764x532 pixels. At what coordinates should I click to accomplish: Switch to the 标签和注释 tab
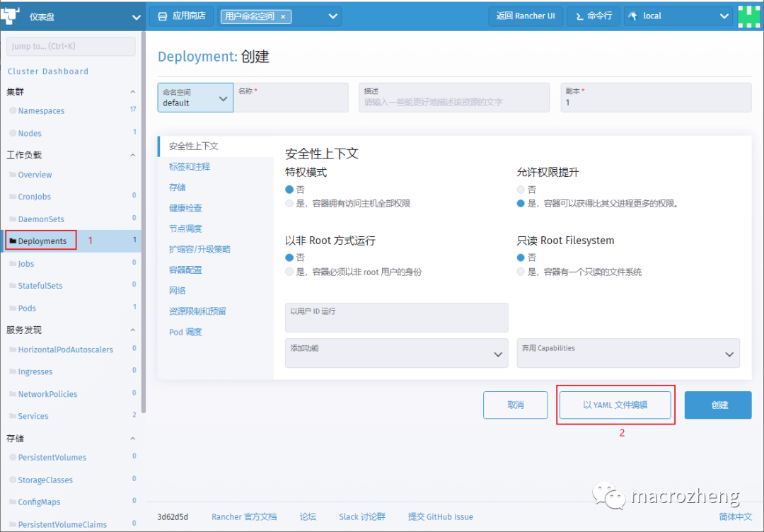click(x=190, y=167)
